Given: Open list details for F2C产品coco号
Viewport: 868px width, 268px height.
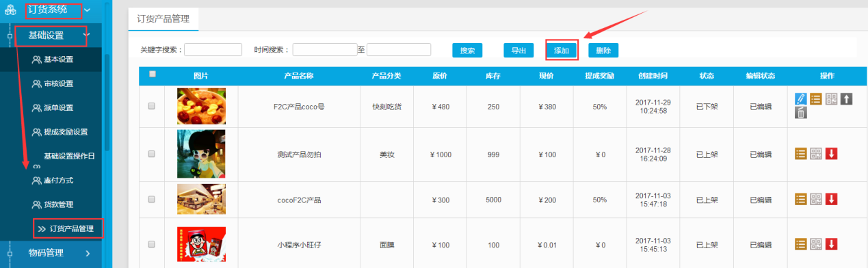Looking at the screenshot, I should 816,98.
